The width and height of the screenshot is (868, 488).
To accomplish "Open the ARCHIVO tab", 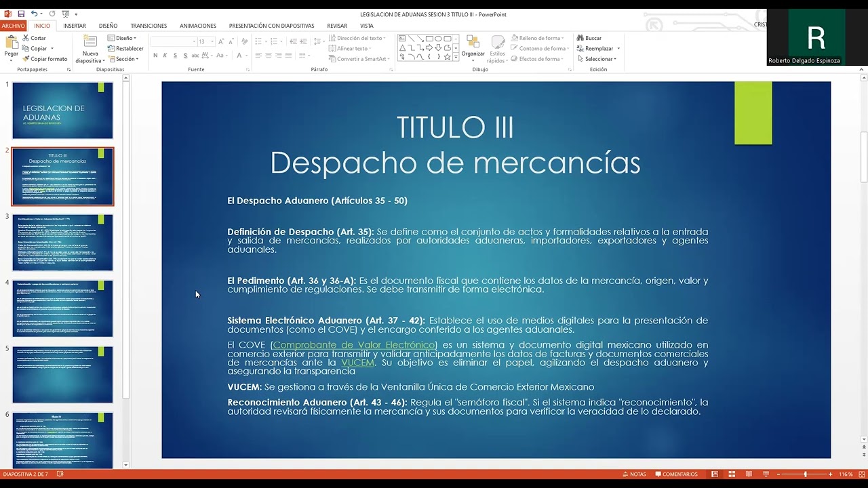I will click(x=14, y=26).
